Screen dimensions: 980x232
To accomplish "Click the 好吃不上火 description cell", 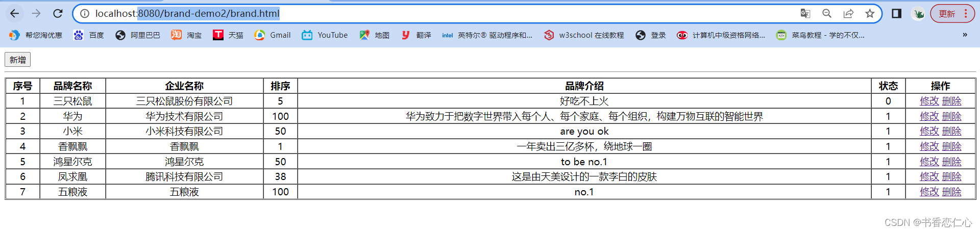I will [584, 101].
